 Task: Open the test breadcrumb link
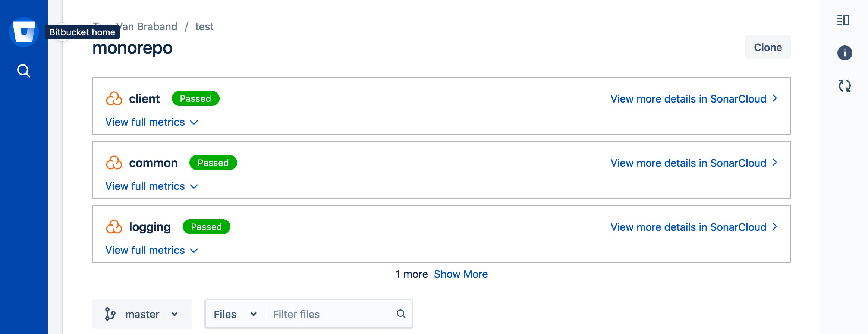[x=204, y=26]
